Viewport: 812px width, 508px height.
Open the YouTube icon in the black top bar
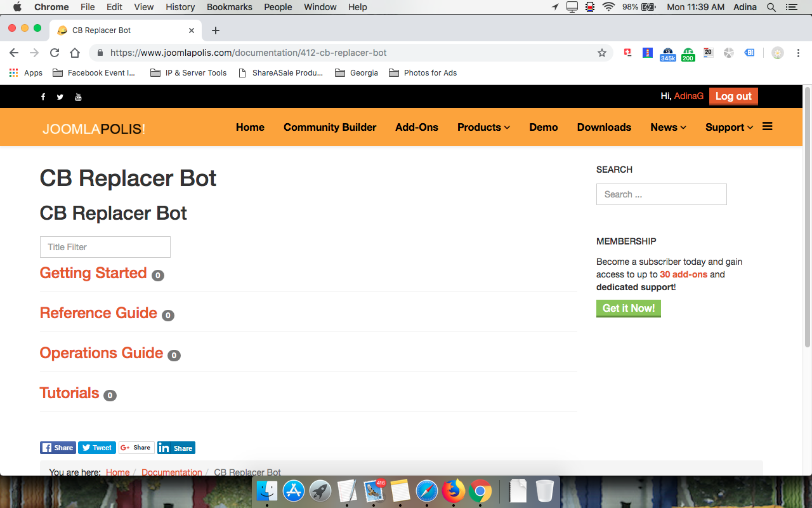pyautogui.click(x=78, y=97)
